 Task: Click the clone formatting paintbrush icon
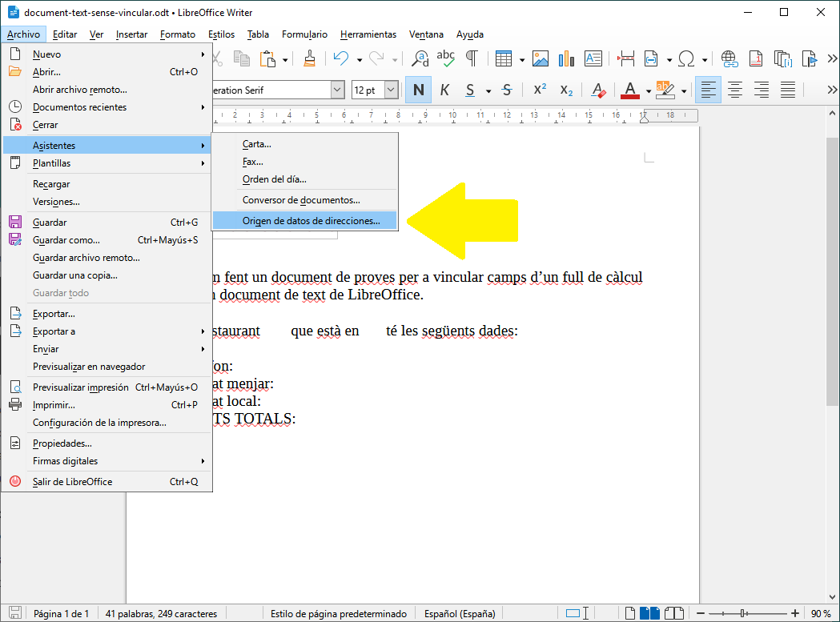[x=310, y=59]
